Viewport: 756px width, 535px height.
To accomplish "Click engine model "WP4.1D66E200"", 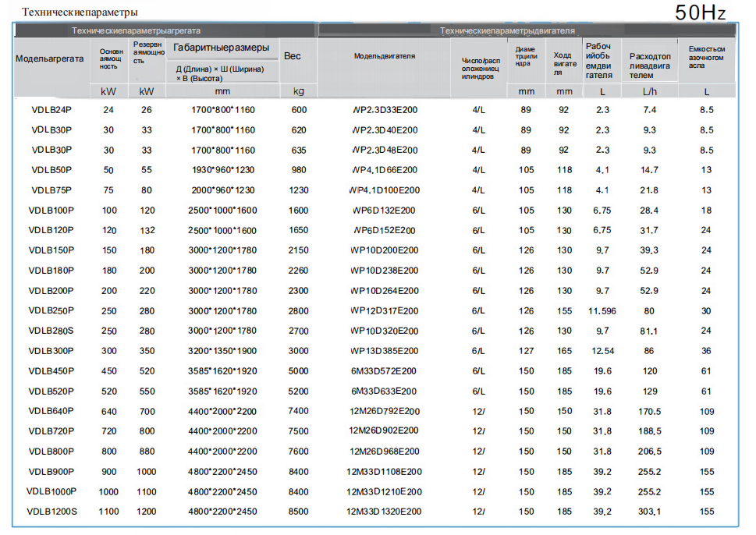I will point(385,170).
